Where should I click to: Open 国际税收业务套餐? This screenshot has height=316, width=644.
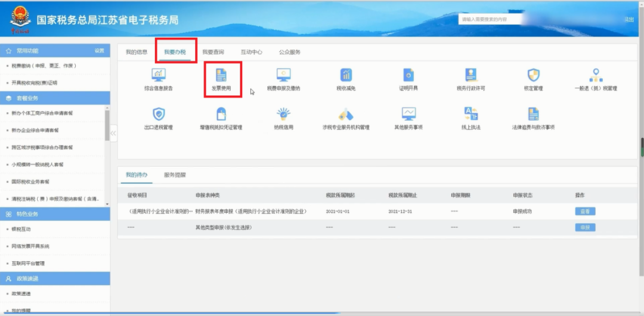click(30, 182)
